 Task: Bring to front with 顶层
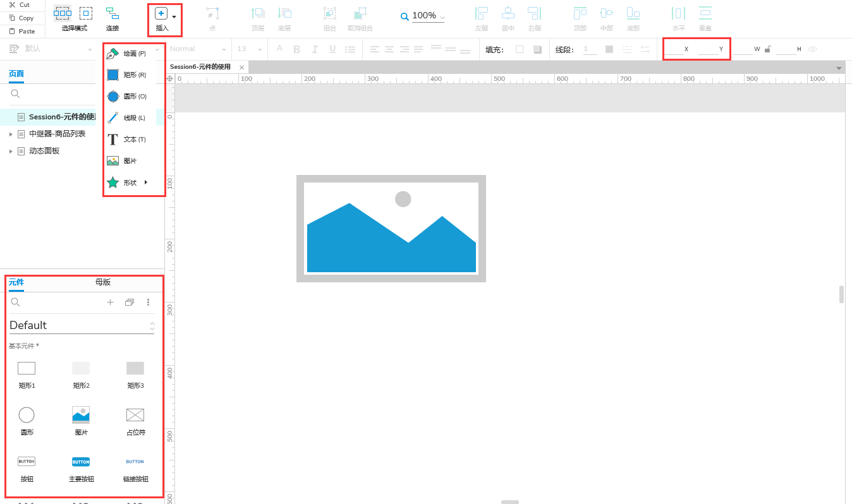click(258, 13)
